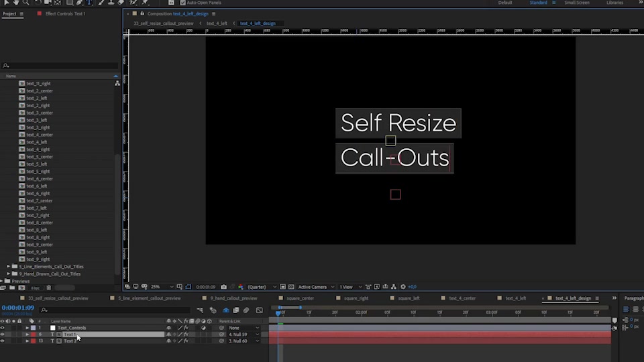Delete selected project item trash icon

point(49,288)
